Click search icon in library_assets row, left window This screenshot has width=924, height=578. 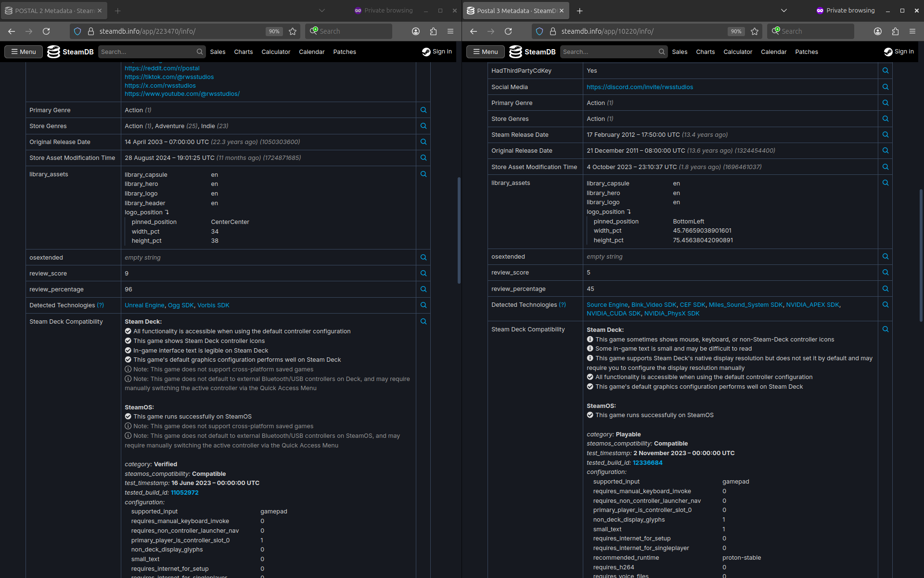(x=423, y=174)
